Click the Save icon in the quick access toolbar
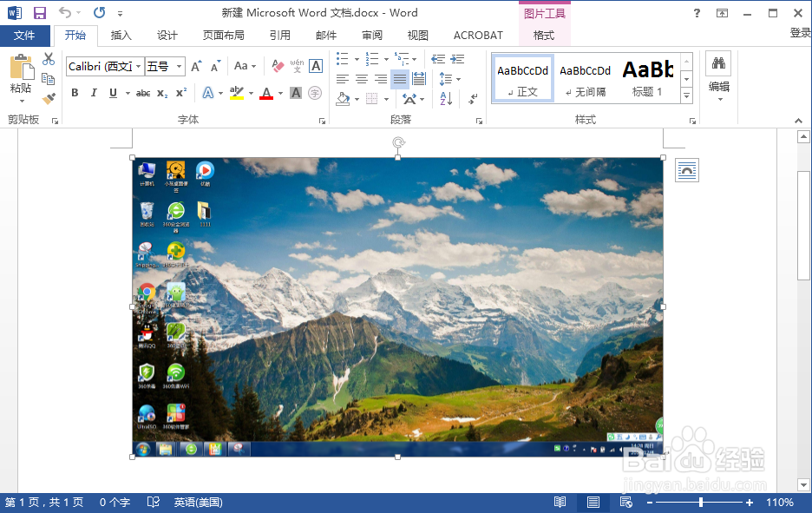 point(39,13)
